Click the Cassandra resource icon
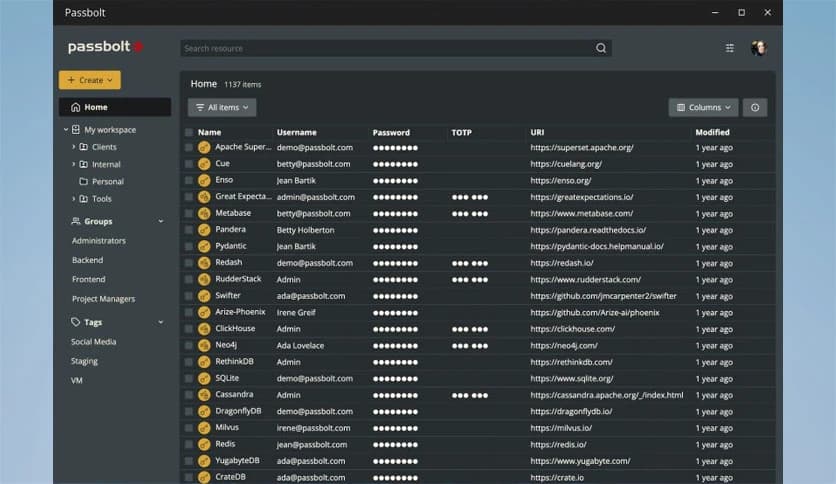Screen dimensions: 836x484 (204, 395)
